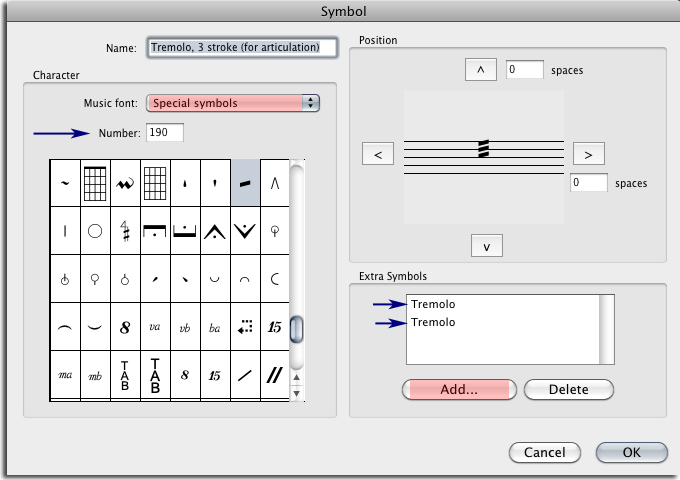This screenshot has width=680, height=480.
Task: Confirm with the OK button
Action: [631, 452]
